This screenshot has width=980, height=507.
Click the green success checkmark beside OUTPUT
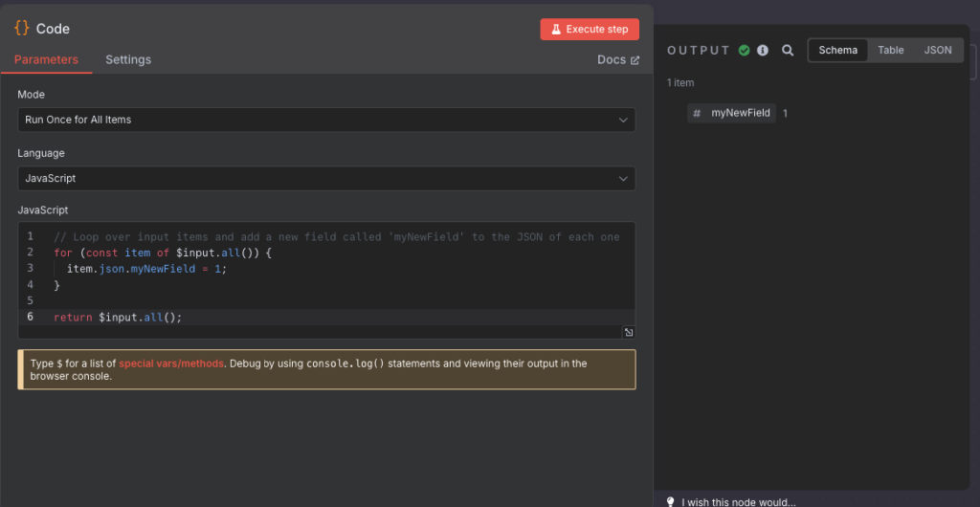745,51
